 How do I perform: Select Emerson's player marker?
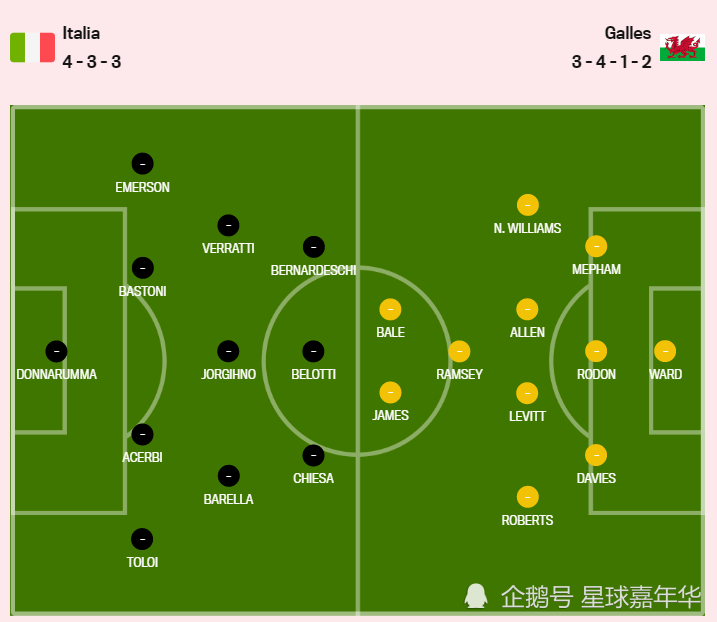[142, 164]
